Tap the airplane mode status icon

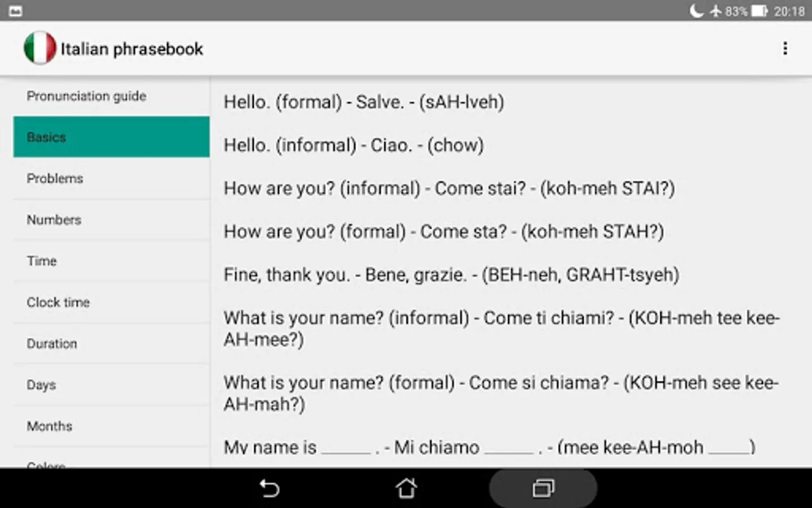pyautogui.click(x=716, y=11)
